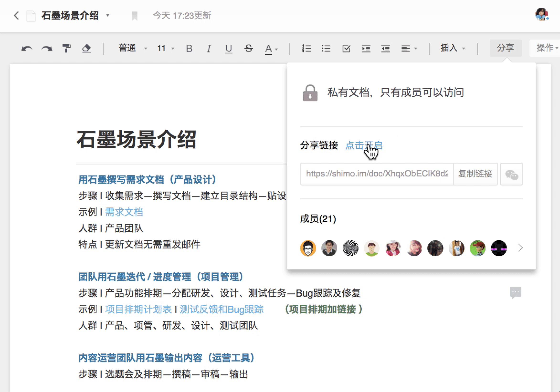Click the clear formatting eraser icon
Screen dimensions: 560x392
(86, 48)
